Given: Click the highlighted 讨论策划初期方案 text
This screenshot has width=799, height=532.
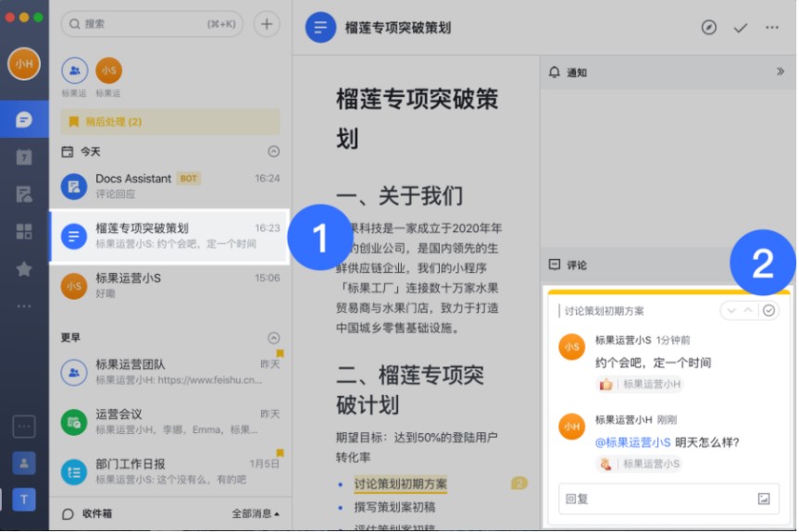Looking at the screenshot, I should (x=401, y=484).
